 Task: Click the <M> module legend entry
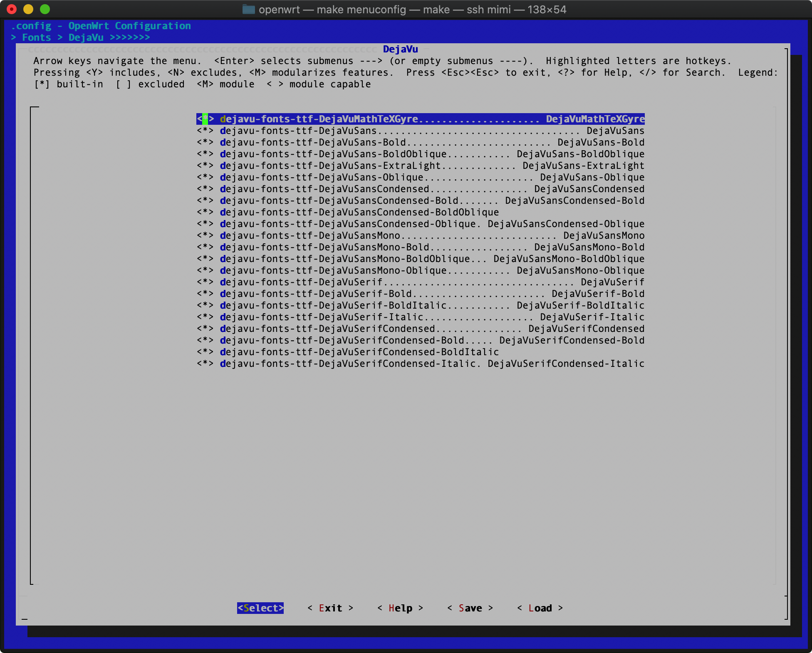[x=225, y=84]
